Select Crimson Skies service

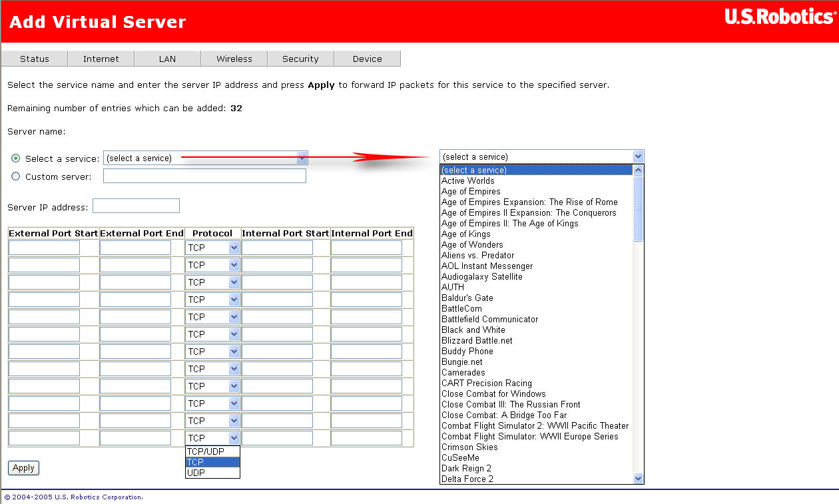[537, 447]
